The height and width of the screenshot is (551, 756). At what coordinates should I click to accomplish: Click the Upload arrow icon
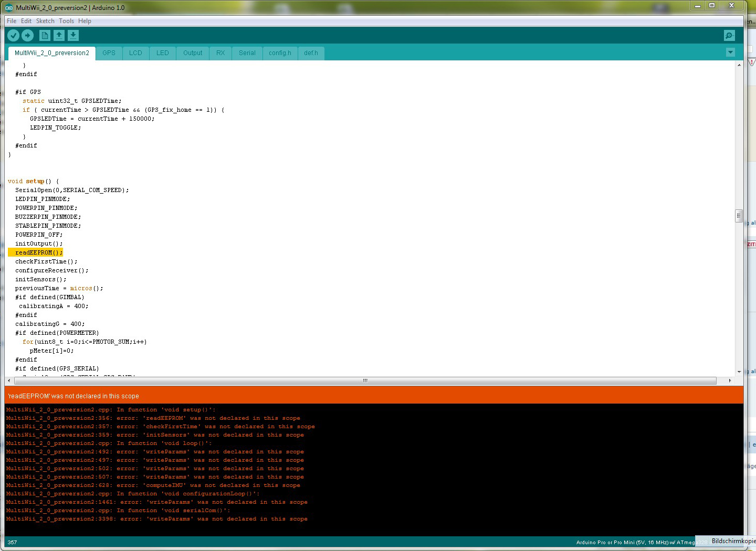[28, 35]
